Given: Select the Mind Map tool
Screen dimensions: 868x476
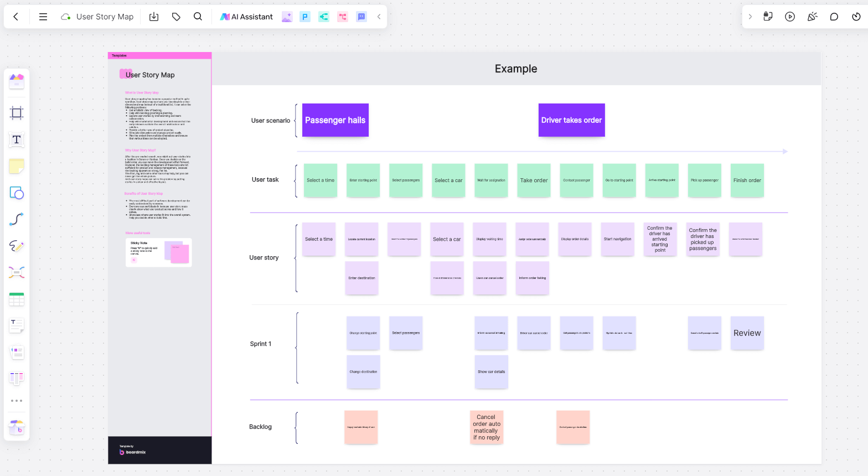Looking at the screenshot, I should (x=17, y=272).
